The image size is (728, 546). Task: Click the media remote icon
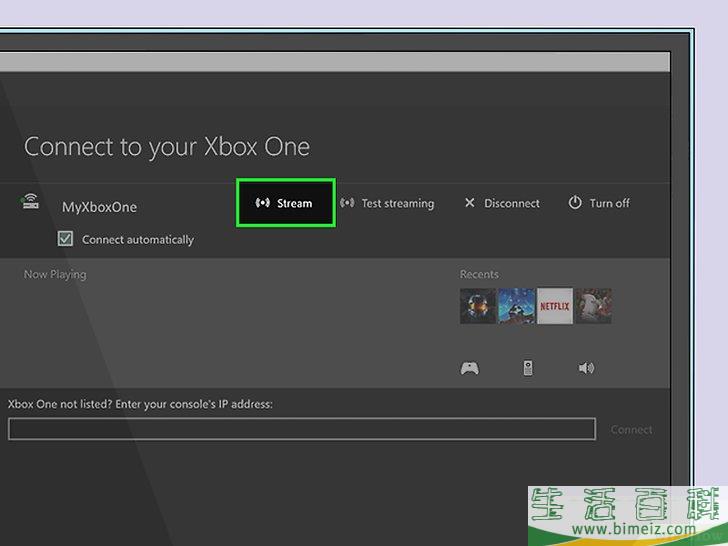click(528, 368)
